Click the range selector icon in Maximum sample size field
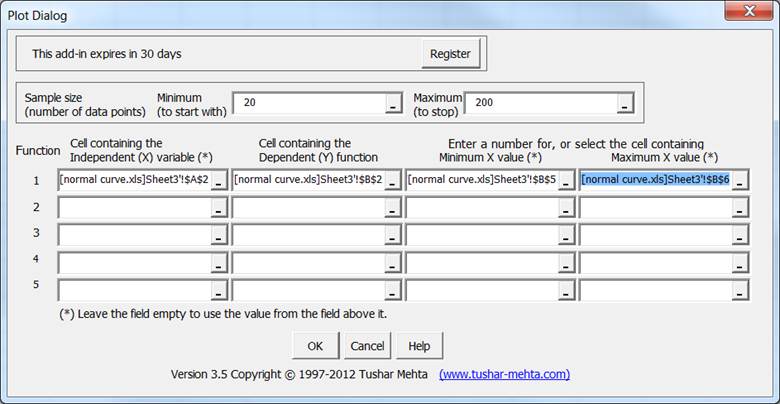The width and height of the screenshot is (780, 404). pos(624,104)
